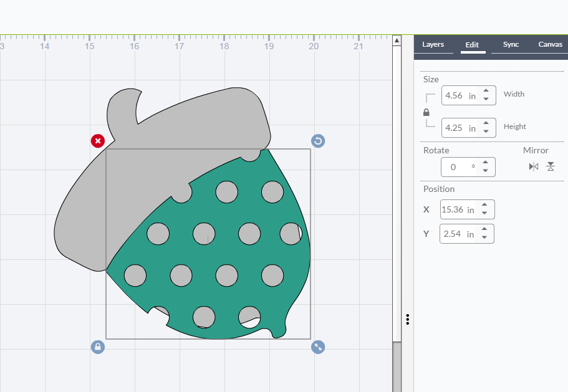Image resolution: width=568 pixels, height=392 pixels.
Task: Click the resize handle at selection corner
Action: pos(318,347)
